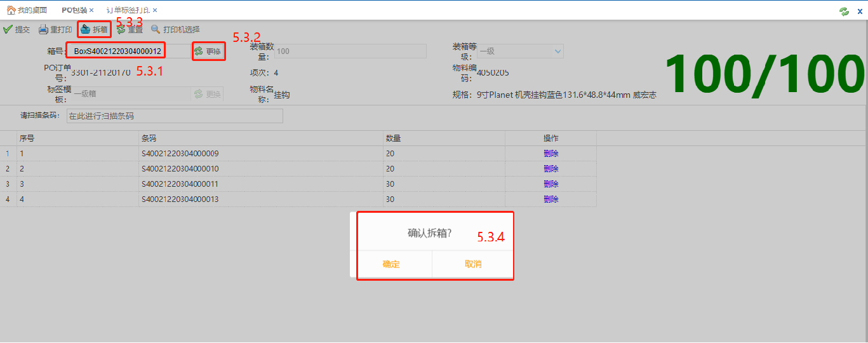Viewport: 868px width, 343px height.
Task: Click the 请扫描条码 barcode input field
Action: click(x=175, y=116)
